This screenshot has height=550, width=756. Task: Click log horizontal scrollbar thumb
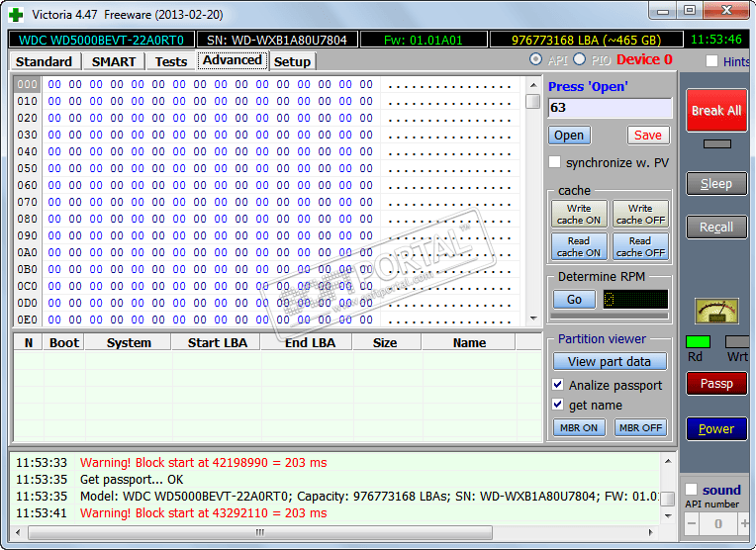click(260, 532)
